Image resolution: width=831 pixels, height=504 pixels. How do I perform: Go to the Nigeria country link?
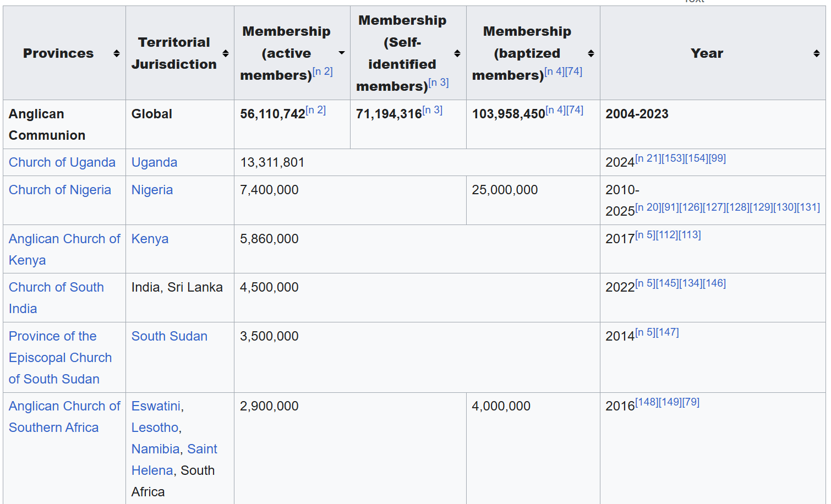(152, 190)
